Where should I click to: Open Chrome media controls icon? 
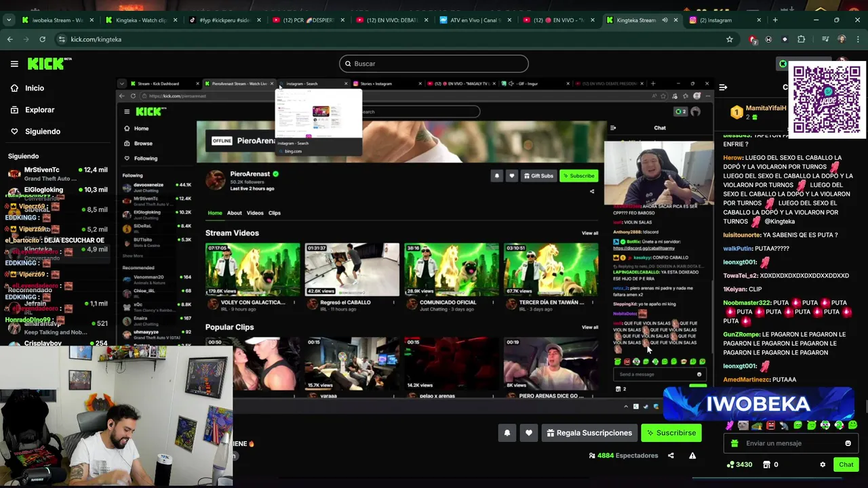pos(825,39)
